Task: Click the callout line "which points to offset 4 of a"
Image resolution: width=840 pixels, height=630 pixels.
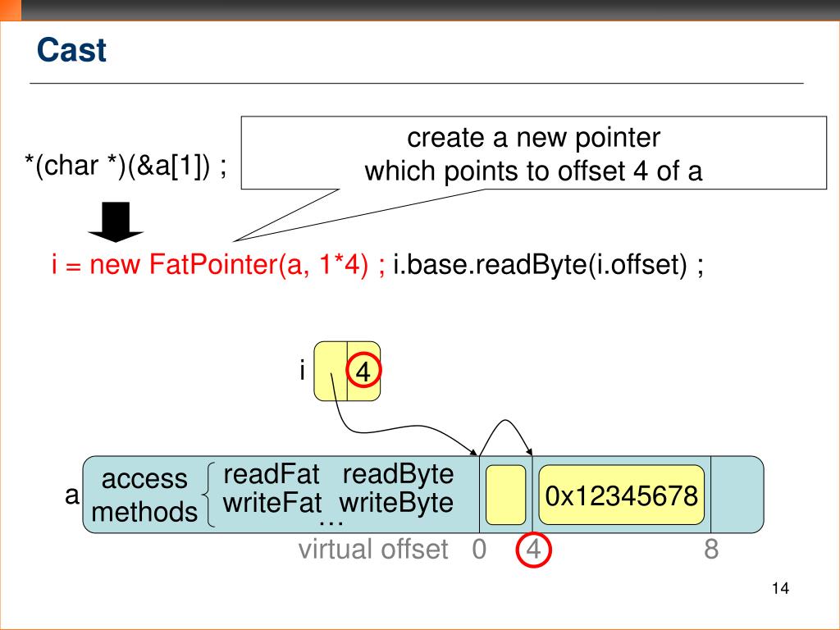Action: click(x=533, y=171)
